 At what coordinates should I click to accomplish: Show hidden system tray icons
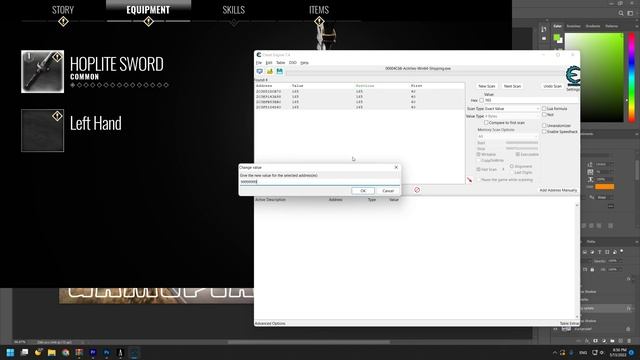555,353
